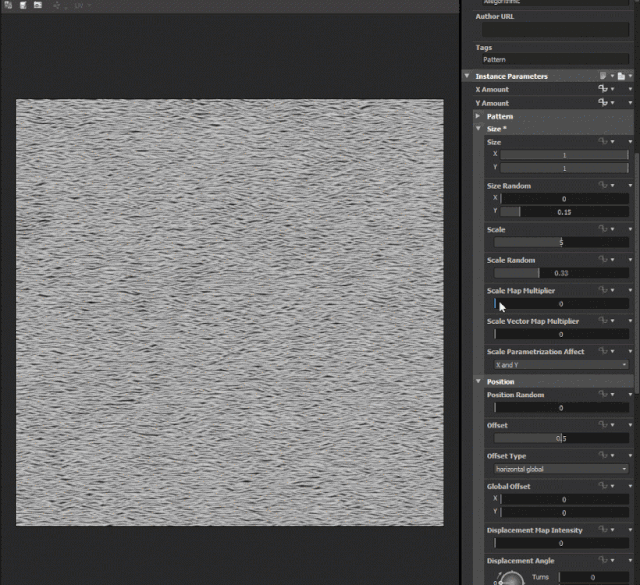Click the grey noise texture preview in the 2D view
This screenshot has height=585, width=640.
(x=230, y=312)
